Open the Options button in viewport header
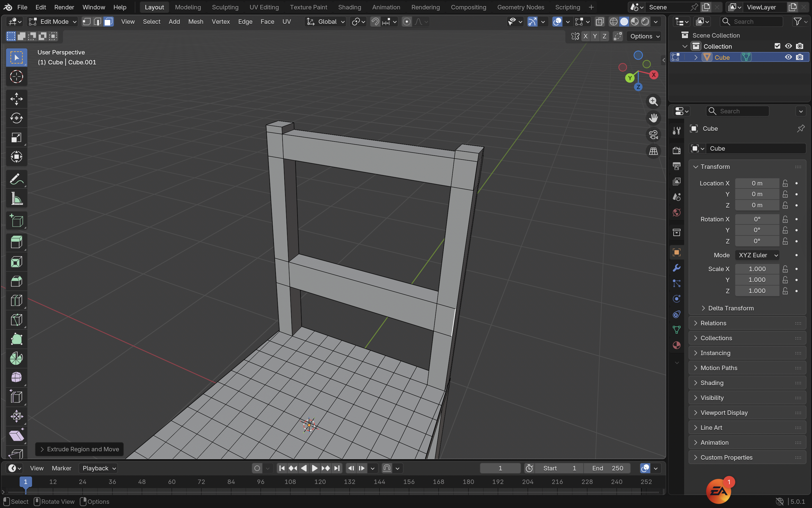The height and width of the screenshot is (508, 812). coord(644,36)
